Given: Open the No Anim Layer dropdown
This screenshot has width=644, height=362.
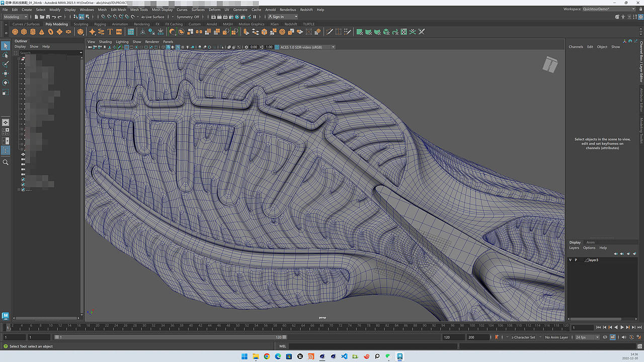Looking at the screenshot, I should point(556,337).
